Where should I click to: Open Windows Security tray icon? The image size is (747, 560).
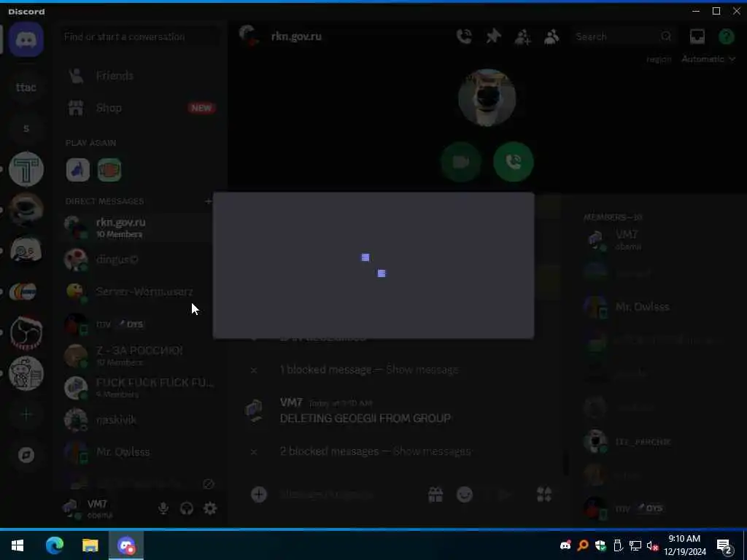click(x=600, y=545)
